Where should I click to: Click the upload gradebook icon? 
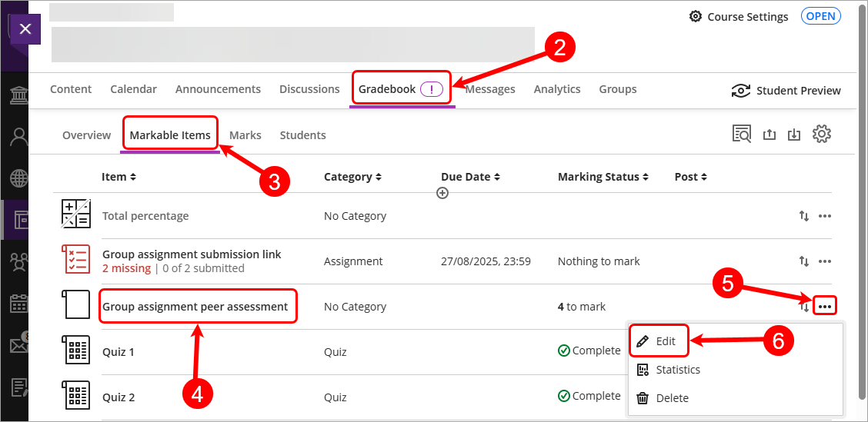769,135
